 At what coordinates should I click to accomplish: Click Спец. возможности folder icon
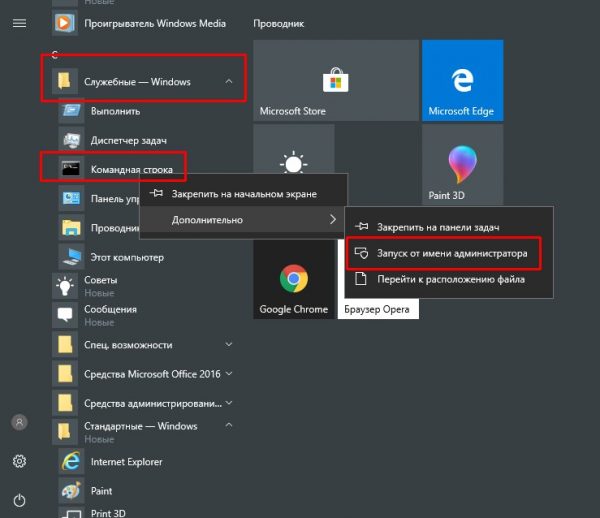pyautogui.click(x=65, y=345)
